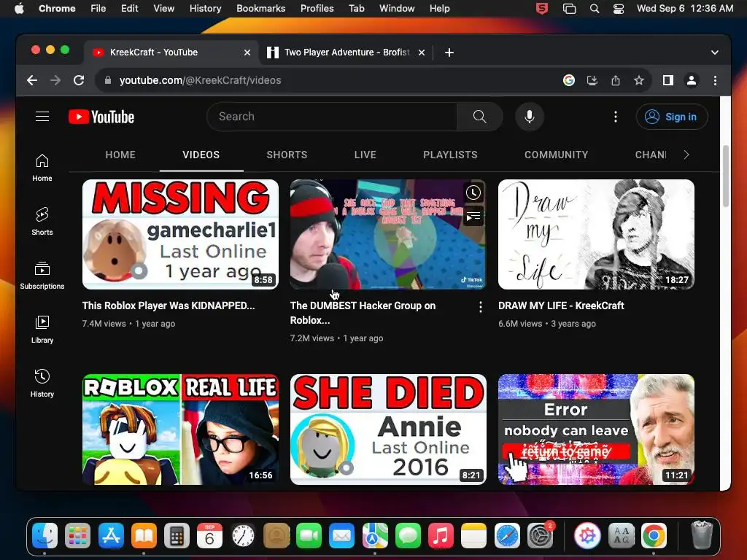This screenshot has height=560, width=747.
Task: Go back in Chrome
Action: point(32,80)
